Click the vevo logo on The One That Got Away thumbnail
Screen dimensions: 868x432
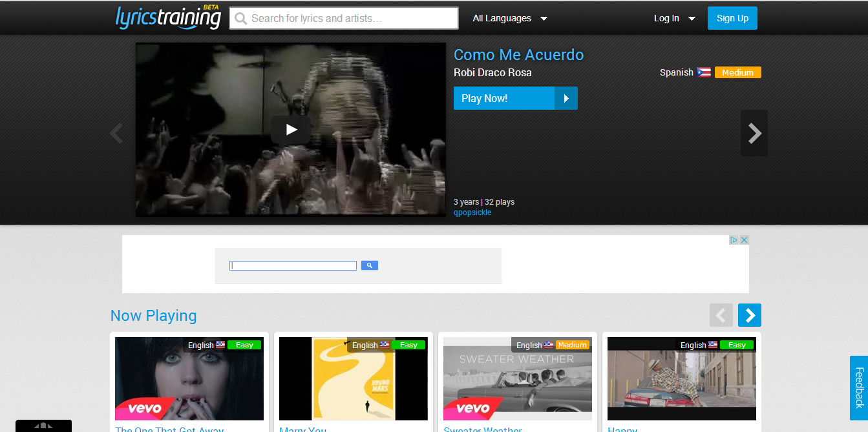[144, 408]
